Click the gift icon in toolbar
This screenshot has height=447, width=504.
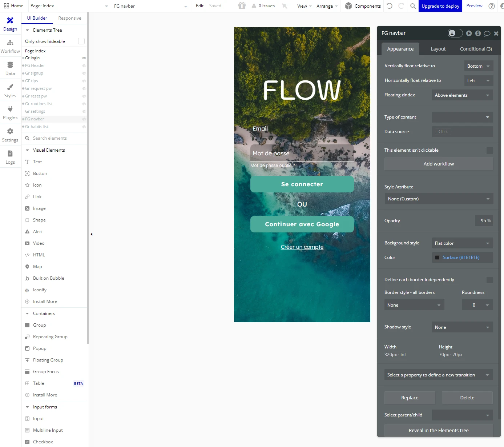point(242,5)
